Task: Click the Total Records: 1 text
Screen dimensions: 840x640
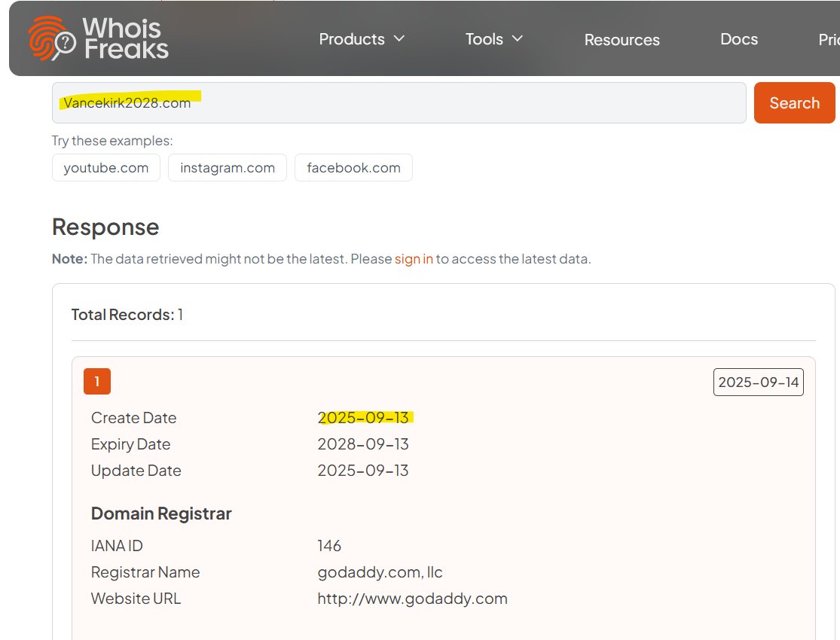Action: [x=127, y=315]
